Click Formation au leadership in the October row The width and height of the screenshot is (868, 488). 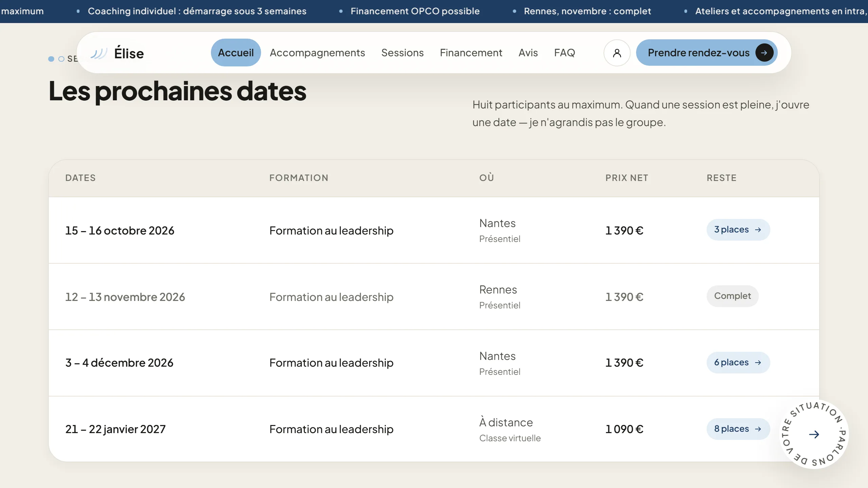[331, 230]
